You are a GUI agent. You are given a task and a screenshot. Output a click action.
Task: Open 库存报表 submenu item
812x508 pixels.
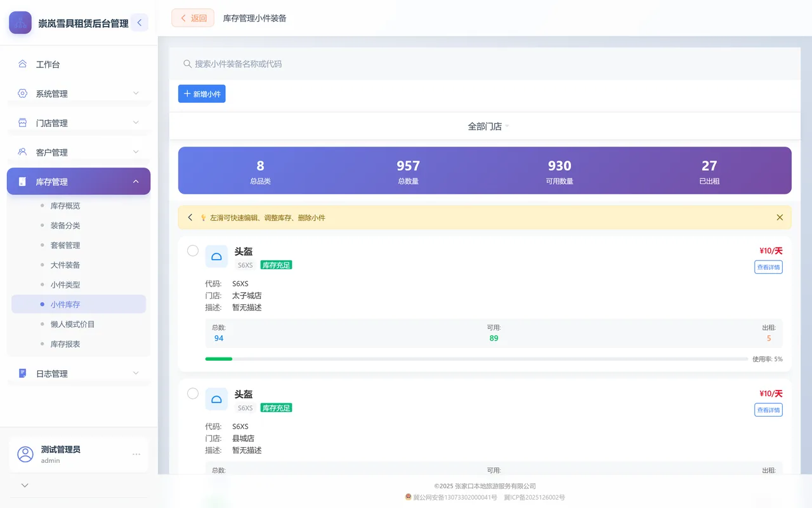coord(79,344)
